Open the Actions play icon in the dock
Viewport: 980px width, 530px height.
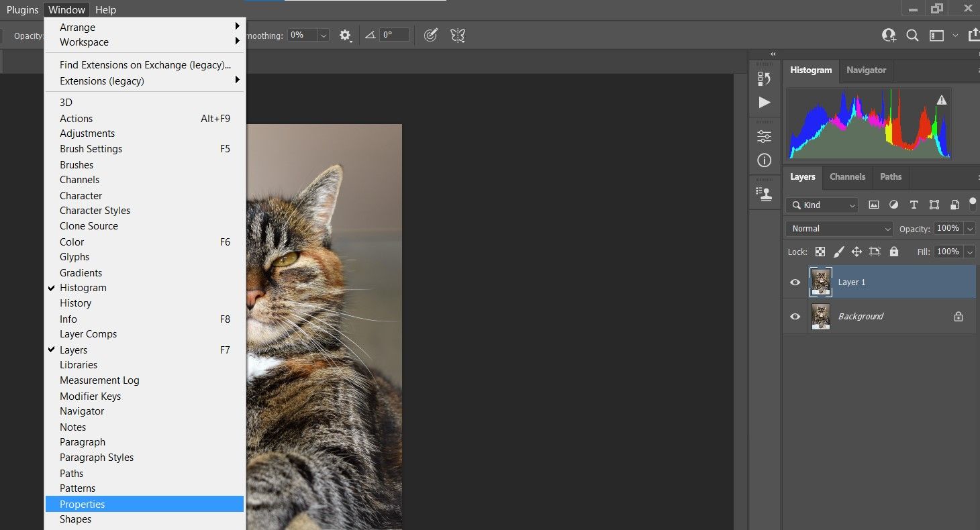(x=764, y=102)
